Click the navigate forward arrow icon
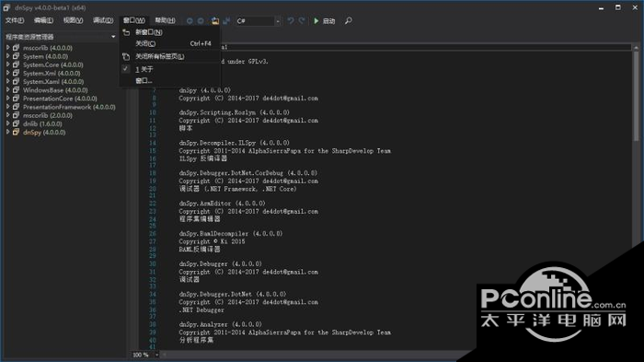The image size is (644, 362). point(201,20)
